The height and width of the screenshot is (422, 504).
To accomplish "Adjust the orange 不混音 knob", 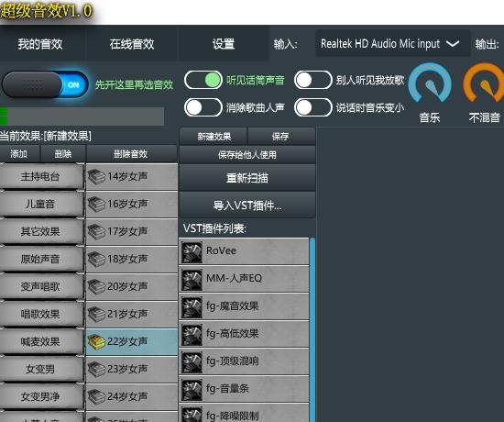I will (x=484, y=83).
